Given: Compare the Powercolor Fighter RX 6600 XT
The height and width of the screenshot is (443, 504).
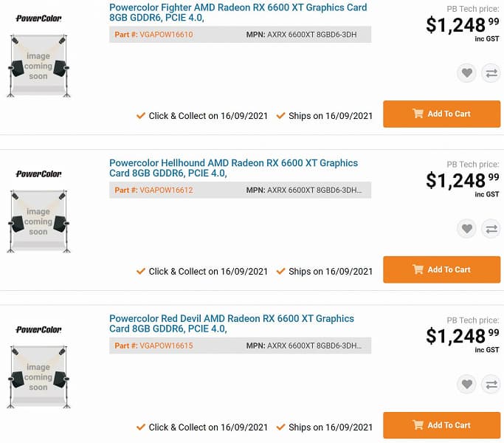Looking at the screenshot, I should tap(491, 72).
